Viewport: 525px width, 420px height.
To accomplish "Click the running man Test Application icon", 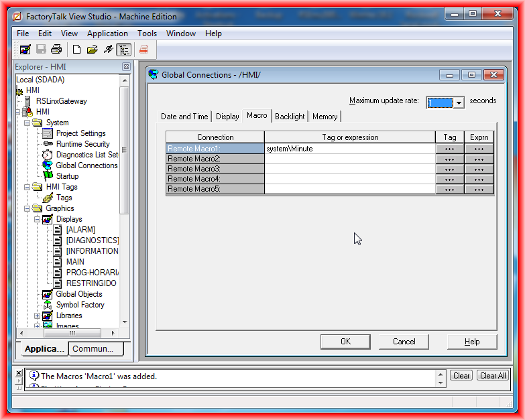I will 107,50.
